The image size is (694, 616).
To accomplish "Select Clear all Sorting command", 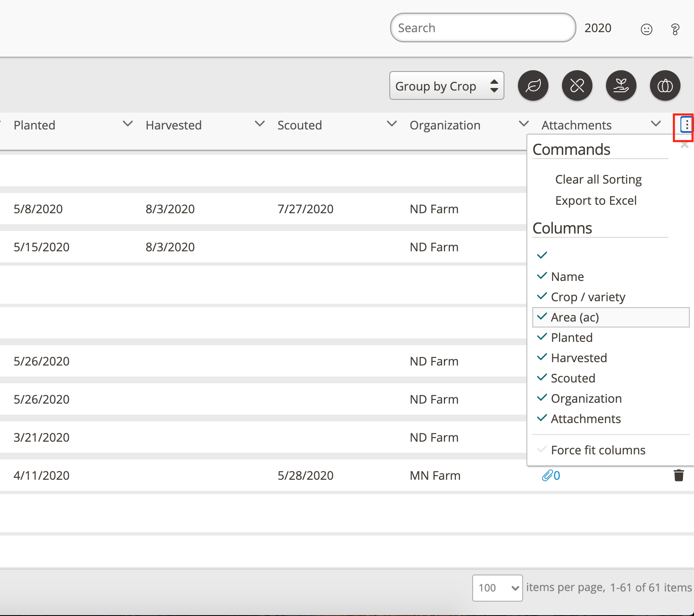I will click(598, 179).
